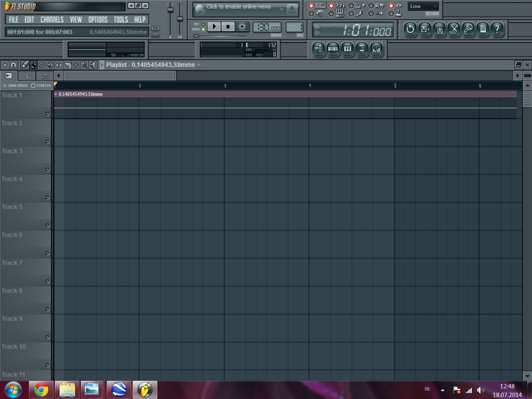
Task: Open Google Earth from the taskbar
Action: [119, 390]
